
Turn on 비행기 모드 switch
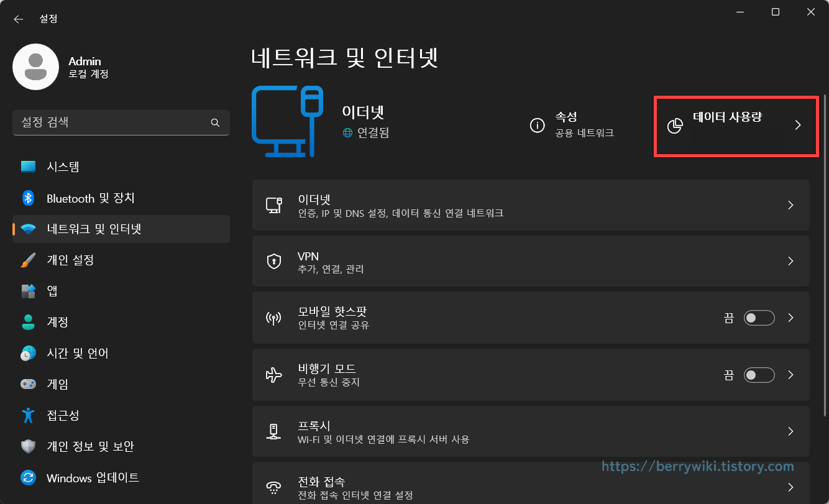[x=759, y=375]
